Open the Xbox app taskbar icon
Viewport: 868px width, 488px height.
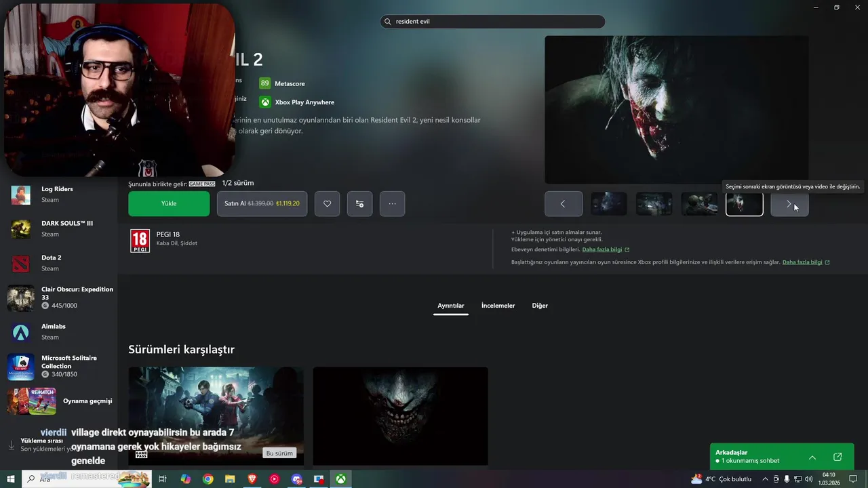tap(340, 479)
